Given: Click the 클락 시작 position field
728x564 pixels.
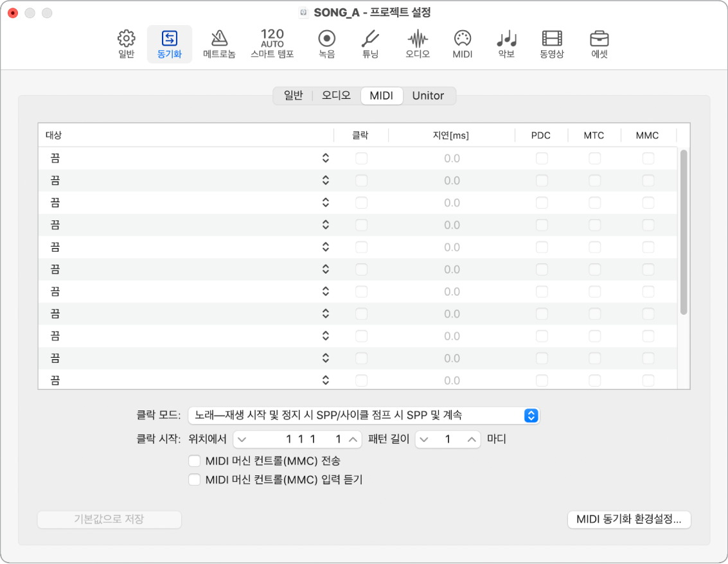Looking at the screenshot, I should [x=297, y=439].
